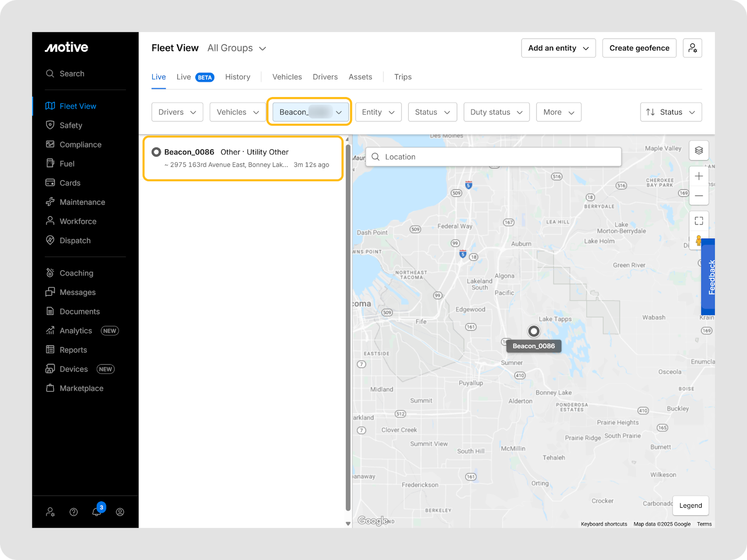Open help question mark icon

click(74, 512)
